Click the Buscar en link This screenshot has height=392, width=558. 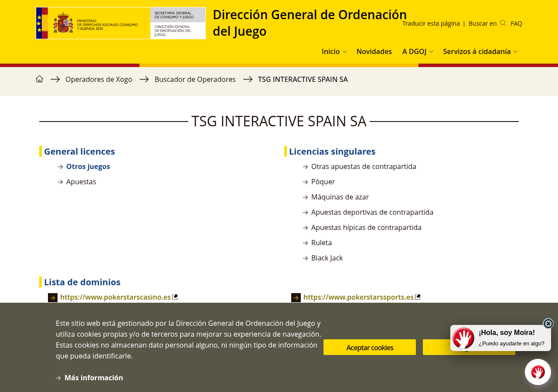483,24
